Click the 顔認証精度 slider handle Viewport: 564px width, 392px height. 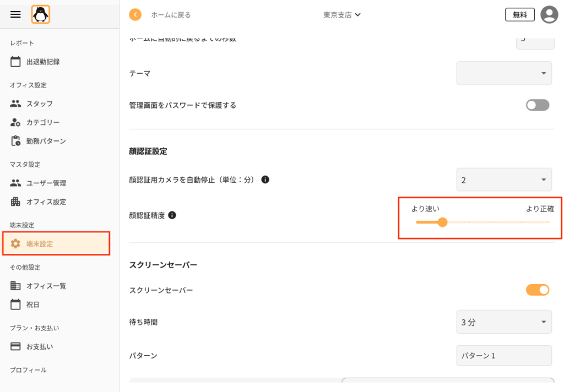click(x=442, y=222)
